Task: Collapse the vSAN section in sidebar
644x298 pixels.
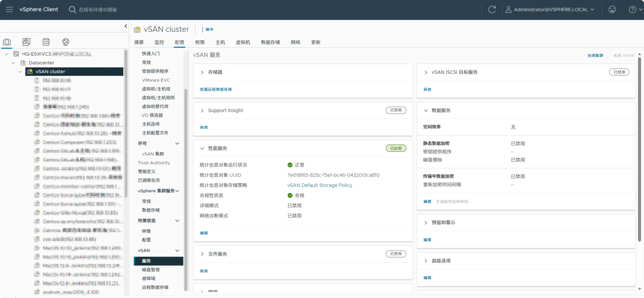Action: tap(177, 251)
